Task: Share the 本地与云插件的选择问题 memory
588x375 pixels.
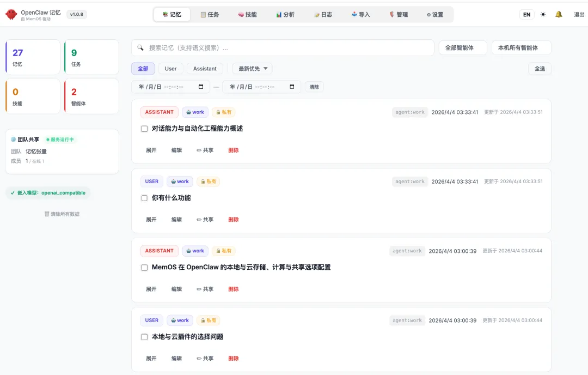Action: pyautogui.click(x=205, y=359)
